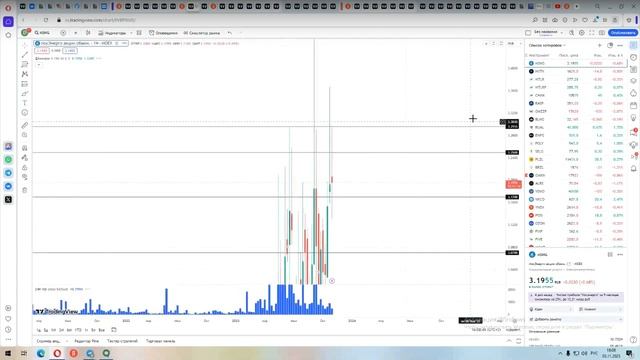Open the emoji icons tool

pyautogui.click(x=25, y=113)
